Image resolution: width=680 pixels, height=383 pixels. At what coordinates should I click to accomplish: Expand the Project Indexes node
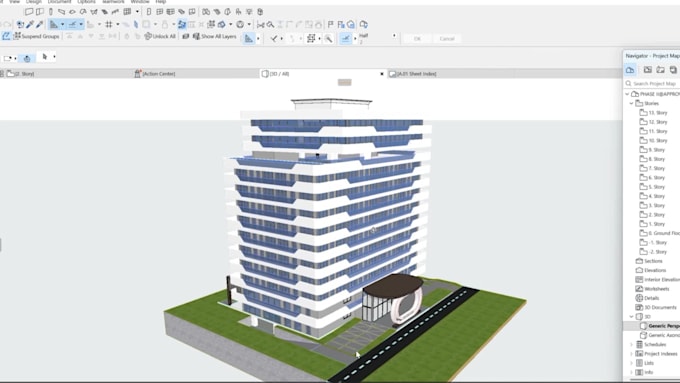[631, 354]
